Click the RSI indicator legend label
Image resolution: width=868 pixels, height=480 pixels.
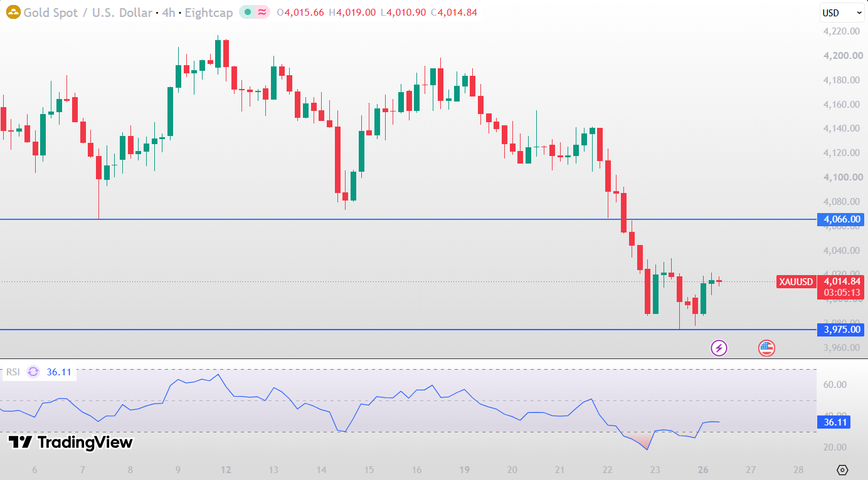tap(13, 372)
